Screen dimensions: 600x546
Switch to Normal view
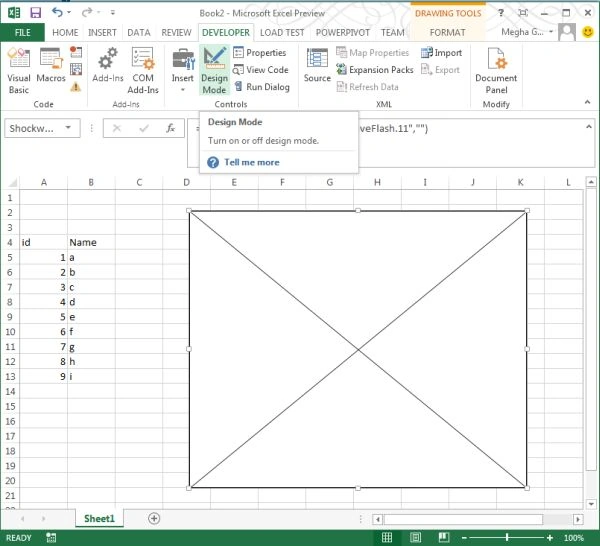click(387, 537)
